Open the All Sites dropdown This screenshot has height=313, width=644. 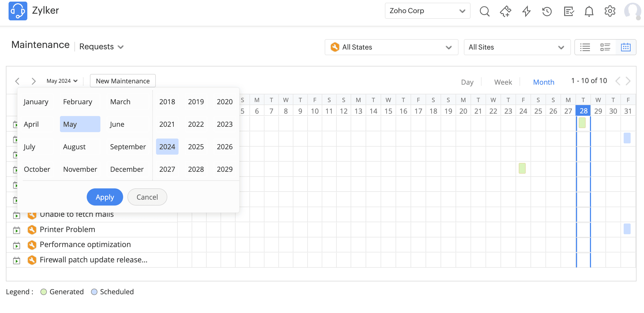(517, 47)
